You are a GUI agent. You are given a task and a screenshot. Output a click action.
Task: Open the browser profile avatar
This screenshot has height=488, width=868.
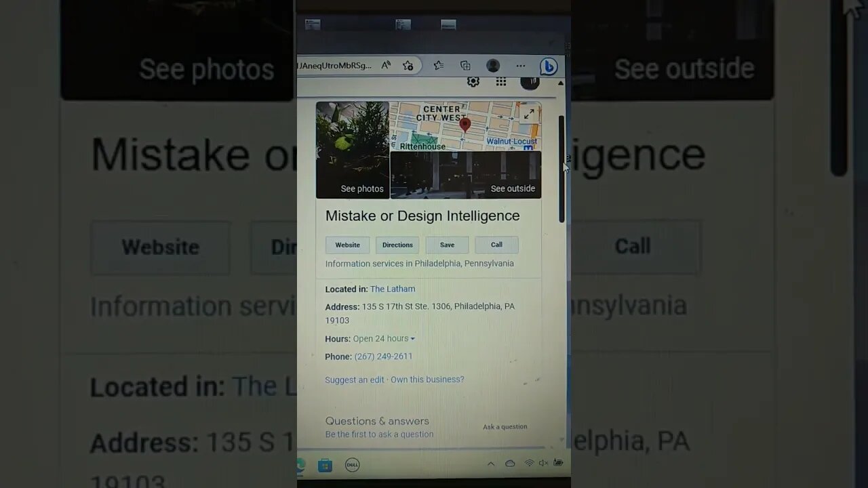[x=493, y=66]
